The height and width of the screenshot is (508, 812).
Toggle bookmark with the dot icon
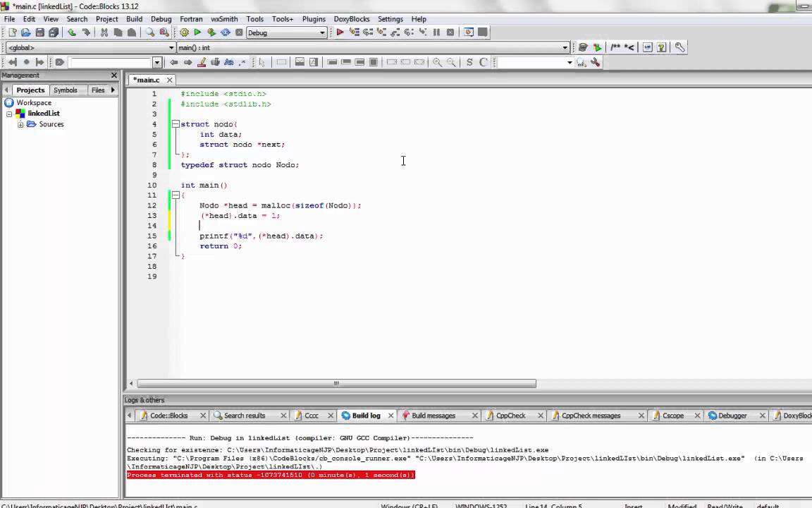pyautogui.click(x=26, y=62)
